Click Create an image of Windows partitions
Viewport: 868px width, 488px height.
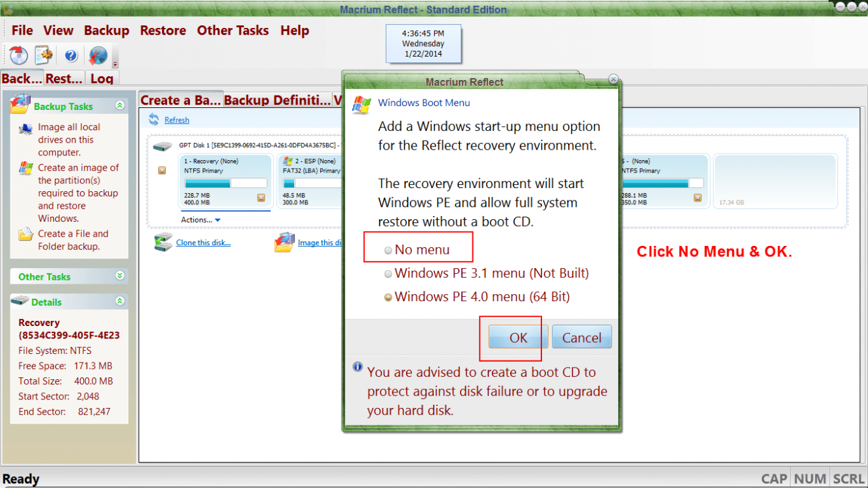[x=78, y=193]
